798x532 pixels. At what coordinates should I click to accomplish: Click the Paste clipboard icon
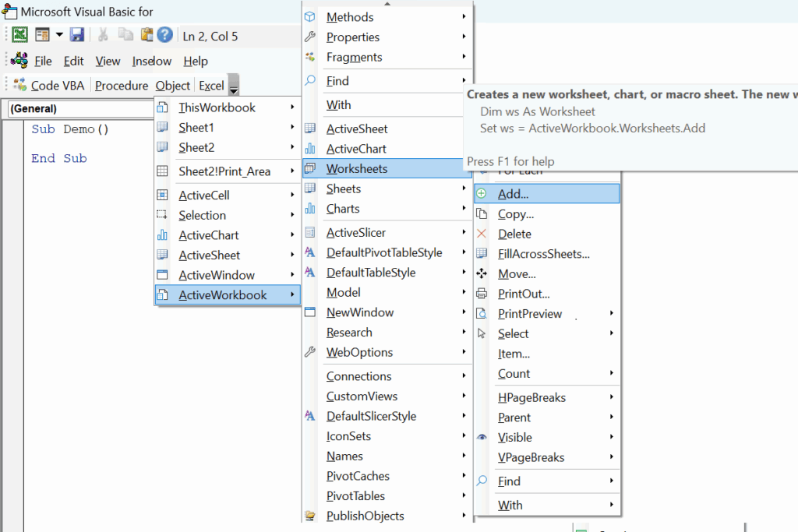point(147,34)
